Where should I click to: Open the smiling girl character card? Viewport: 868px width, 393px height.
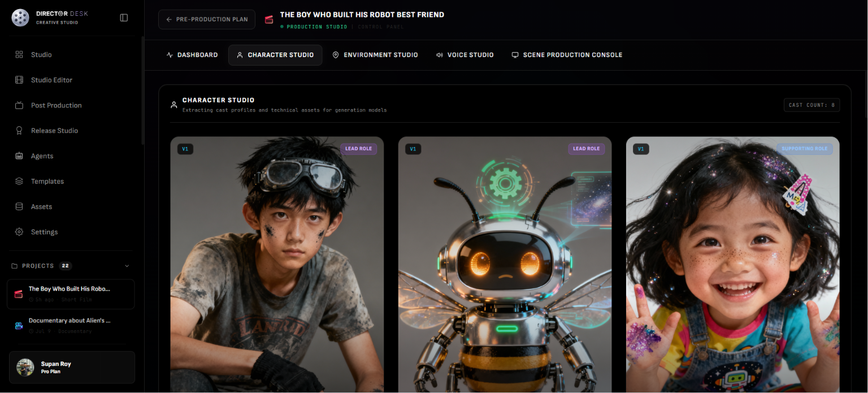click(733, 265)
